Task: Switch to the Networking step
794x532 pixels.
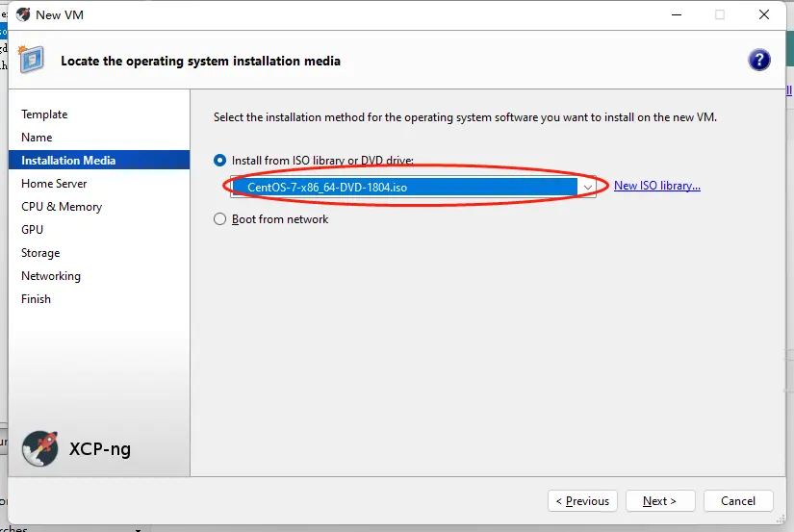Action: tap(51, 276)
